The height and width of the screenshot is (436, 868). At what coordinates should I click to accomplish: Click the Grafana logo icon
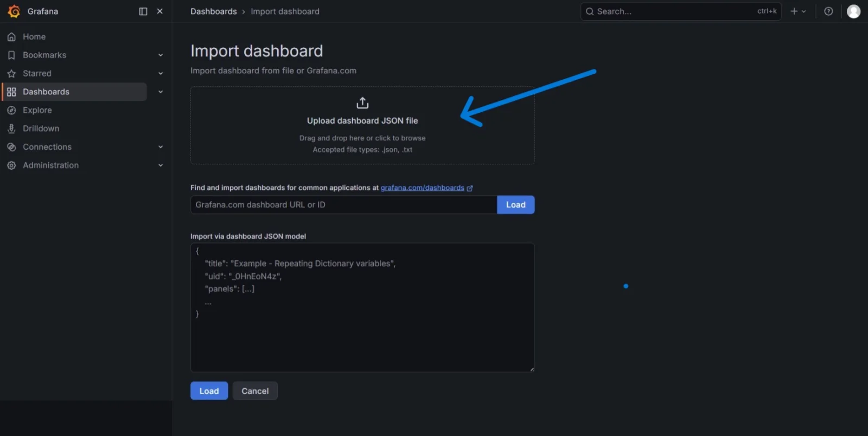point(14,11)
